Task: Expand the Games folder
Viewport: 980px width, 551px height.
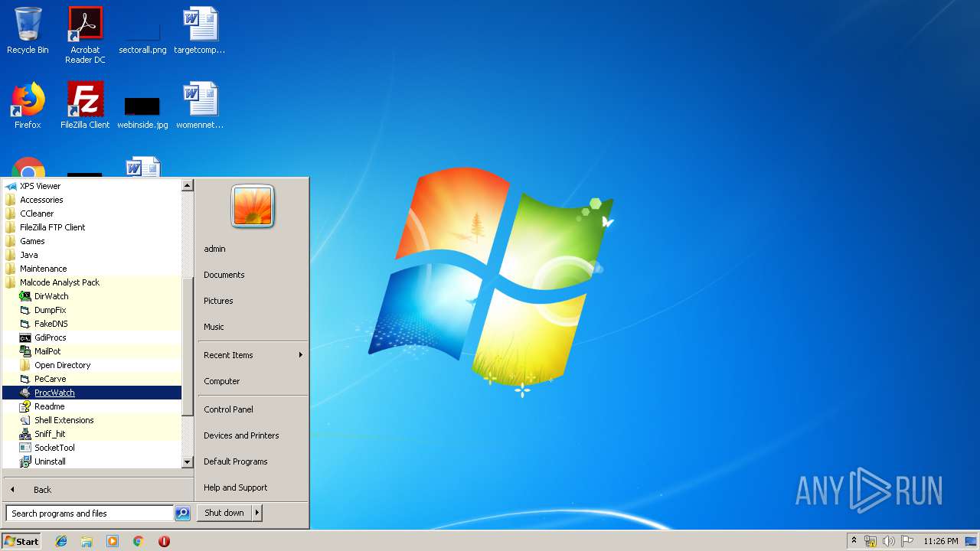Action: pos(92,241)
